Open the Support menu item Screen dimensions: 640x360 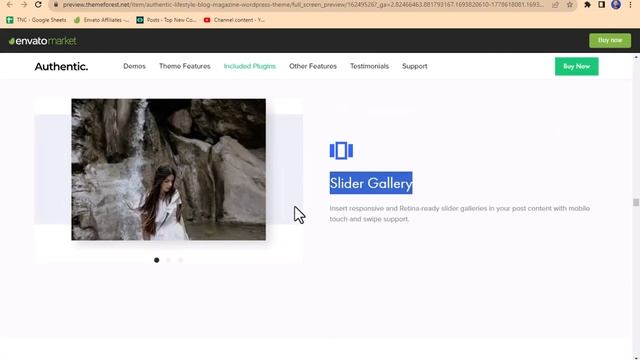pyautogui.click(x=415, y=66)
